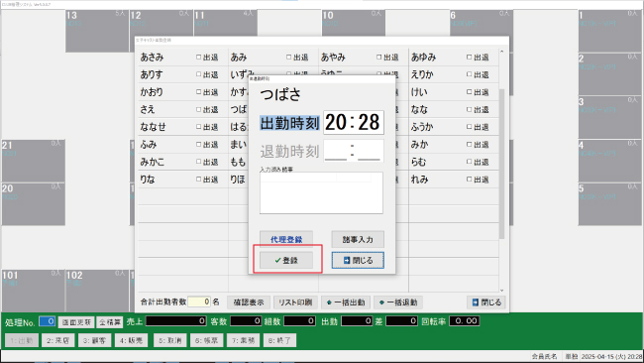Select table tile 5 on right
Image resolution: width=644 pixels, height=363 pixels.
tap(610, 204)
